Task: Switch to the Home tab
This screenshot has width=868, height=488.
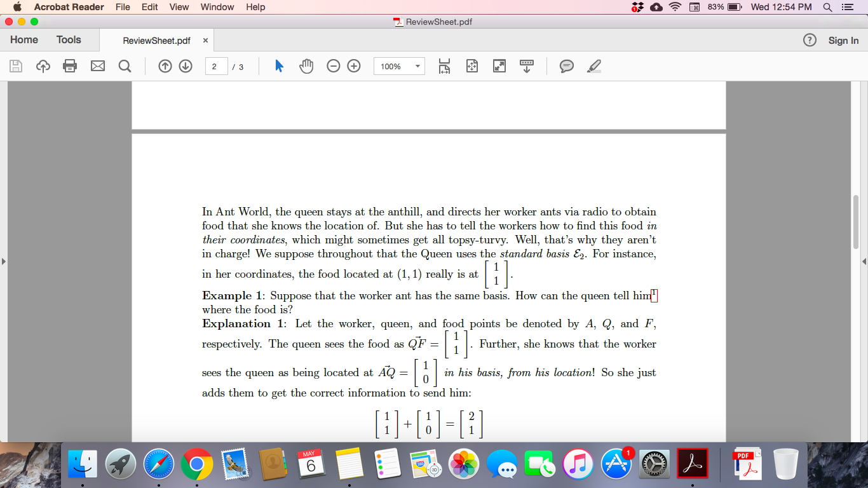Action: click(x=24, y=39)
